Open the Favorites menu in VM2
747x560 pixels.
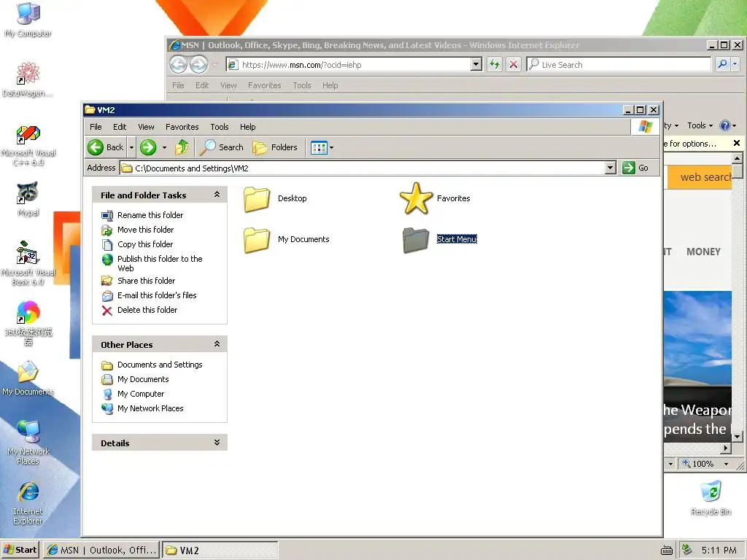coord(182,127)
